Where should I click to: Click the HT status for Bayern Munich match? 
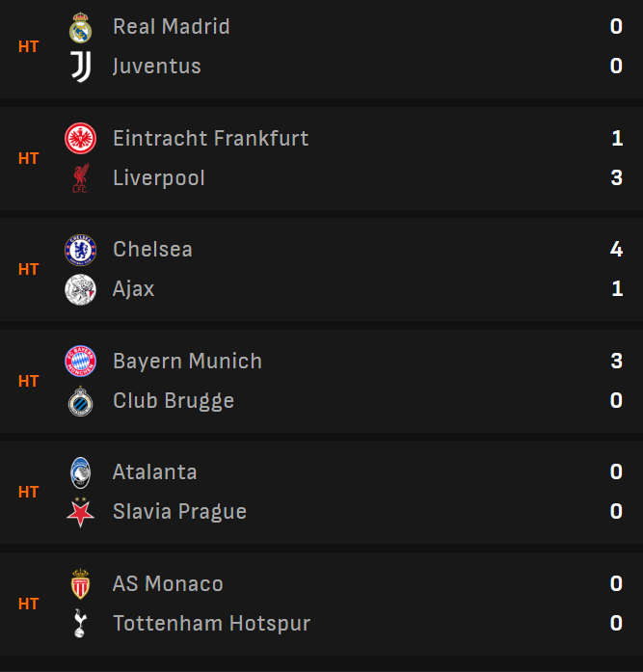pyautogui.click(x=29, y=381)
